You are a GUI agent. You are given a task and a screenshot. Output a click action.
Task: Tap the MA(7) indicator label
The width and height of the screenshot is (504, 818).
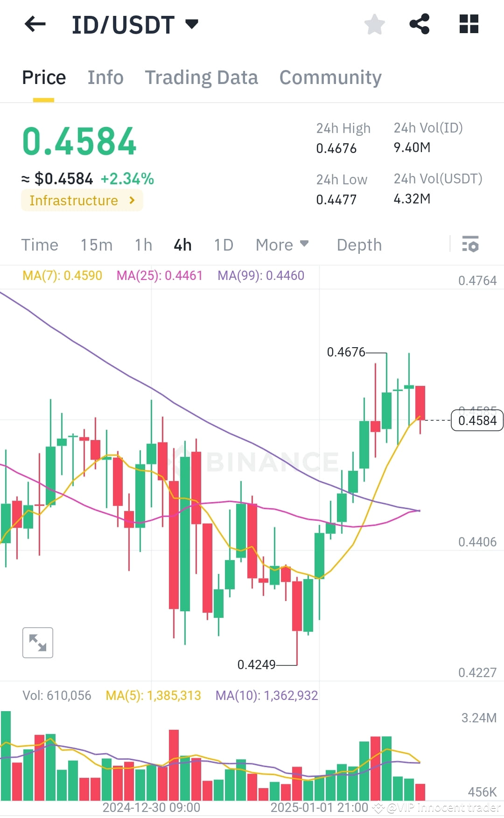pyautogui.click(x=62, y=276)
